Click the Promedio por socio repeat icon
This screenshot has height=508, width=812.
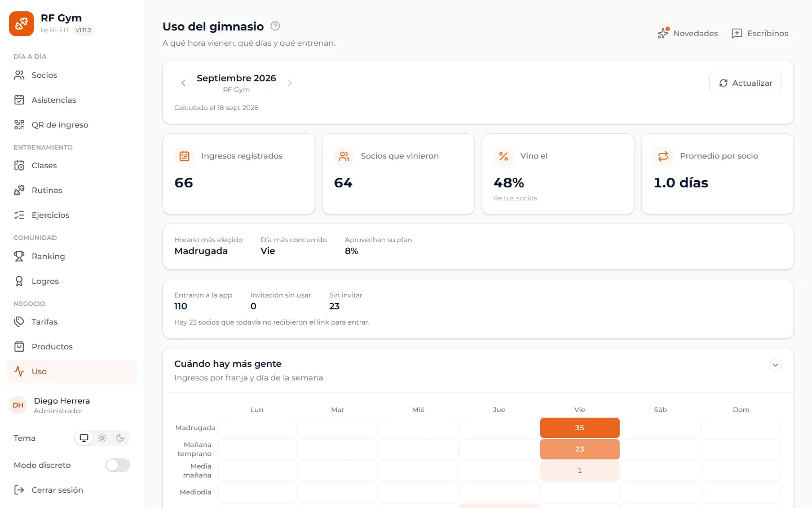point(663,156)
